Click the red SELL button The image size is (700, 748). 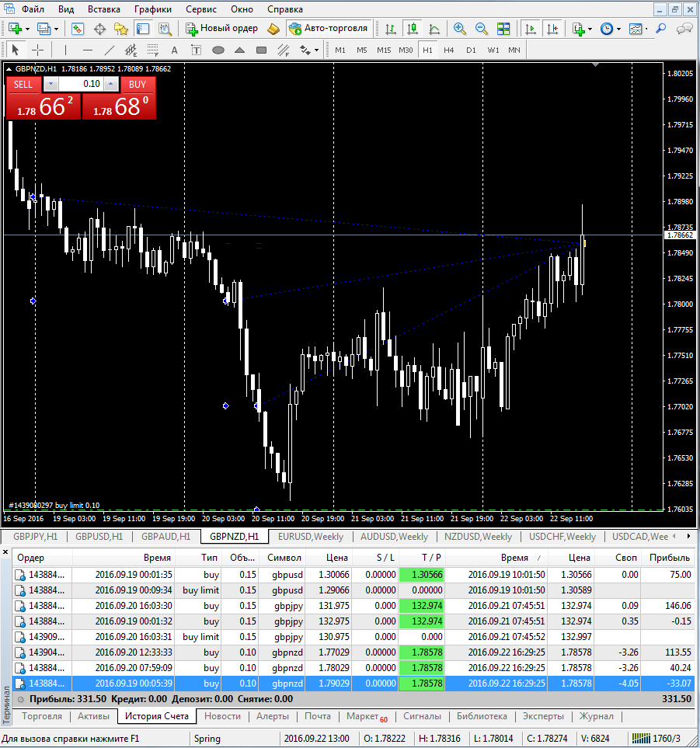click(x=23, y=85)
